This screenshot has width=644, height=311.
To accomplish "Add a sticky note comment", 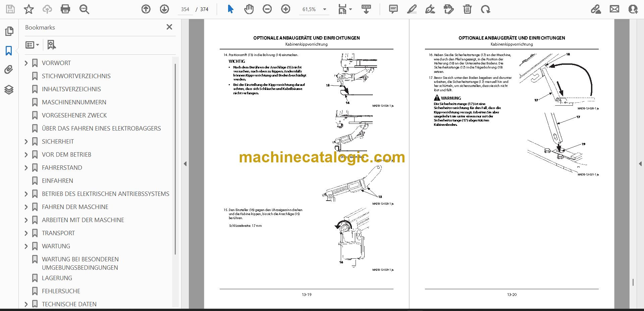I will tap(393, 9).
